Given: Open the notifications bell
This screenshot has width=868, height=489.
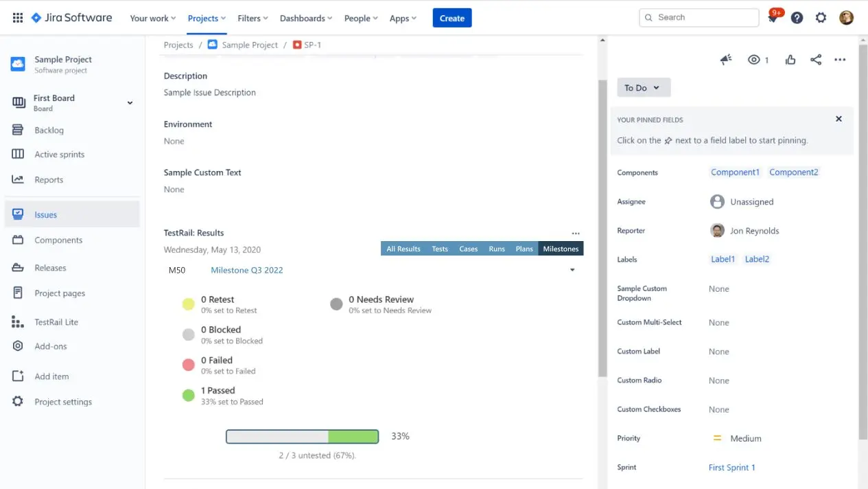Looking at the screenshot, I should click(773, 18).
